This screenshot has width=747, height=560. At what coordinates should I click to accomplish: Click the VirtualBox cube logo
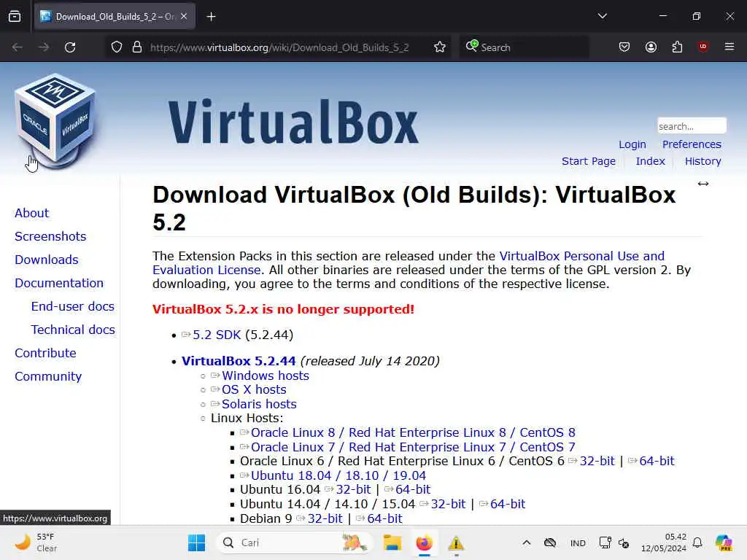click(55, 120)
